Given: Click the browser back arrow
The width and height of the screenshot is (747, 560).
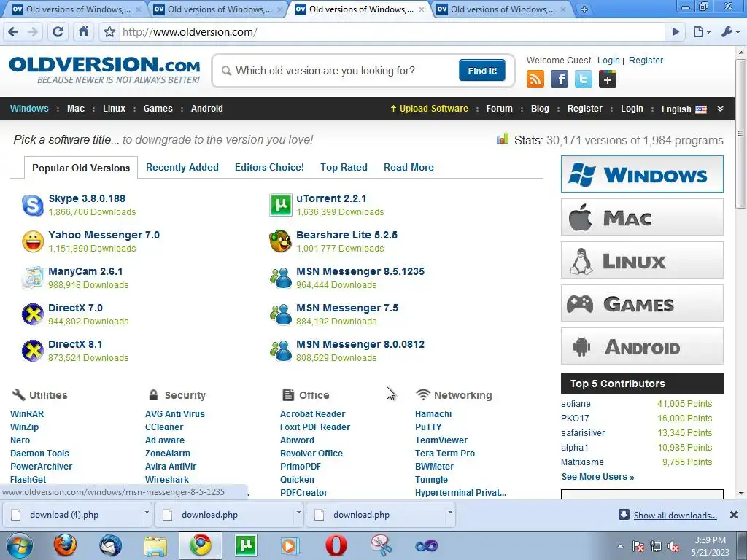Looking at the screenshot, I should [x=13, y=32].
